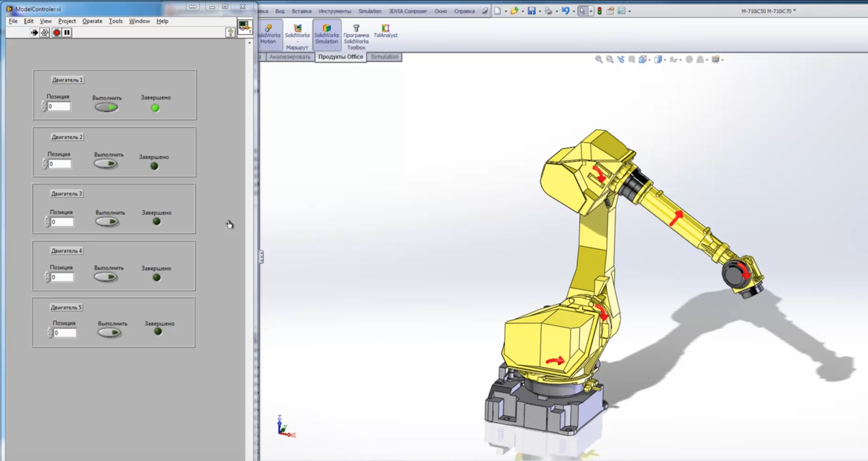Click the Zoom to Fit icon
The image size is (868, 461).
click(599, 60)
